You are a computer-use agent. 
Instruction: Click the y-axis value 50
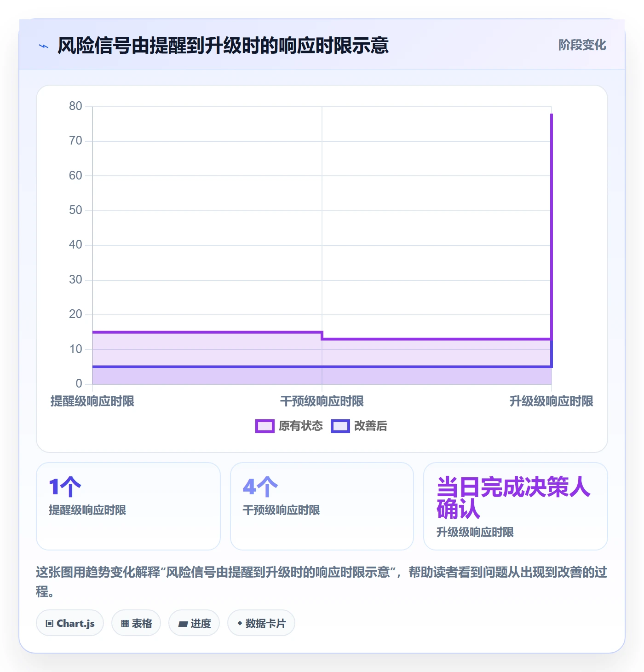coord(75,210)
